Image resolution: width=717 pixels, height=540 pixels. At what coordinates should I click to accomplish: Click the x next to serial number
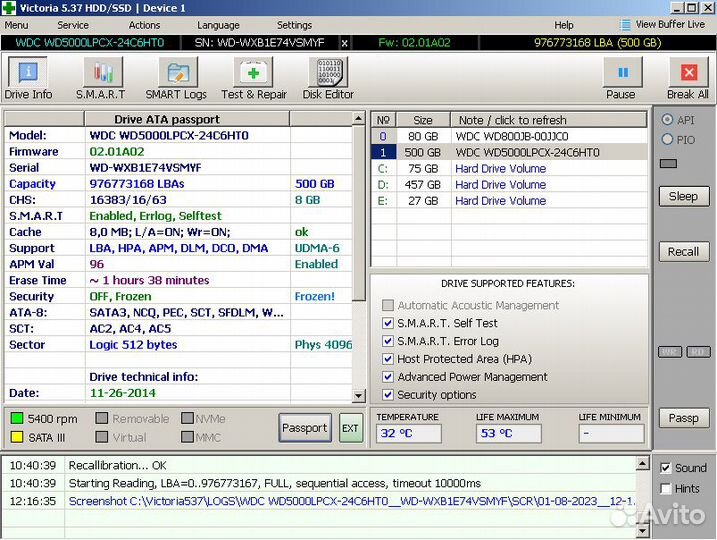point(344,43)
